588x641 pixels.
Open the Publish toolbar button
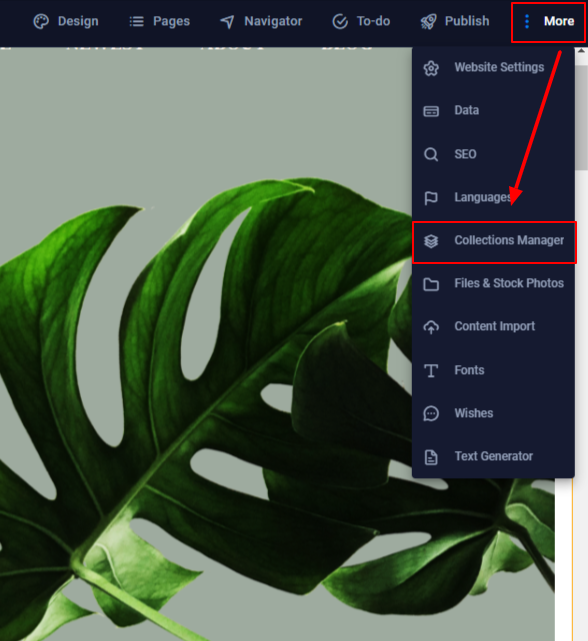tap(455, 21)
